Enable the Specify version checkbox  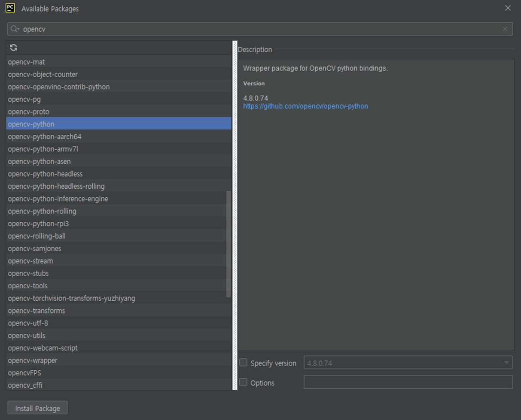[x=244, y=363]
